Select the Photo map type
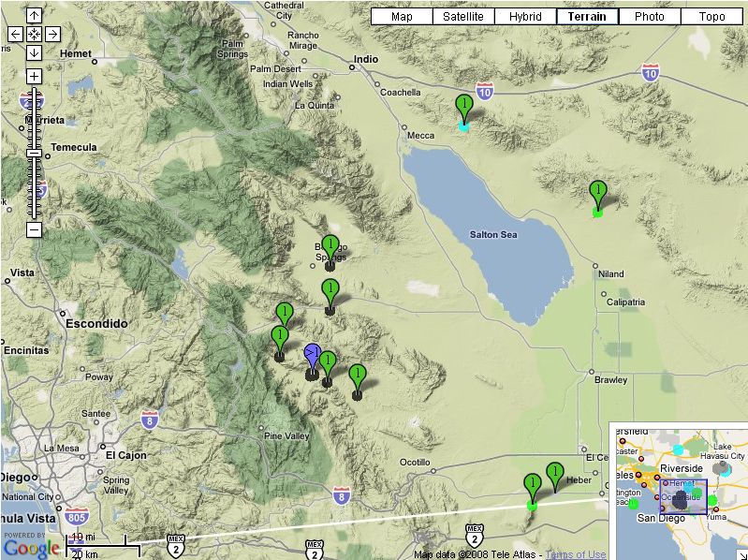 tap(649, 17)
